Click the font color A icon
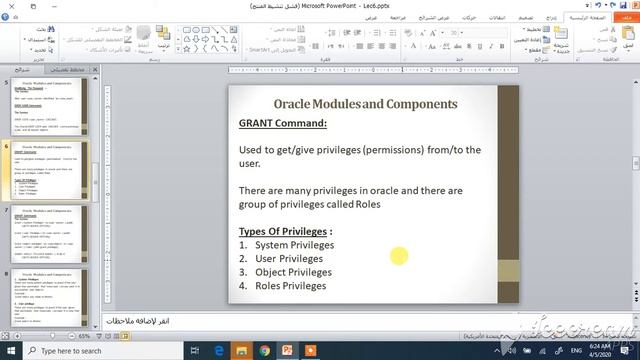Viewport: 640px width, 360px height. (x=413, y=46)
